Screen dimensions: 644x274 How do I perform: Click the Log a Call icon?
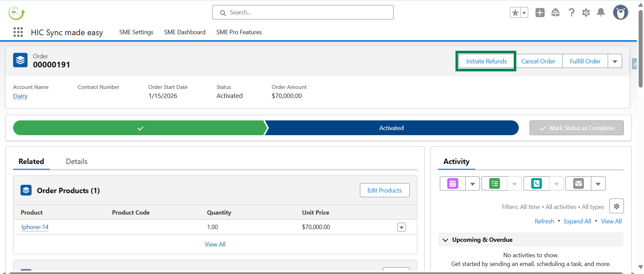[x=536, y=184]
